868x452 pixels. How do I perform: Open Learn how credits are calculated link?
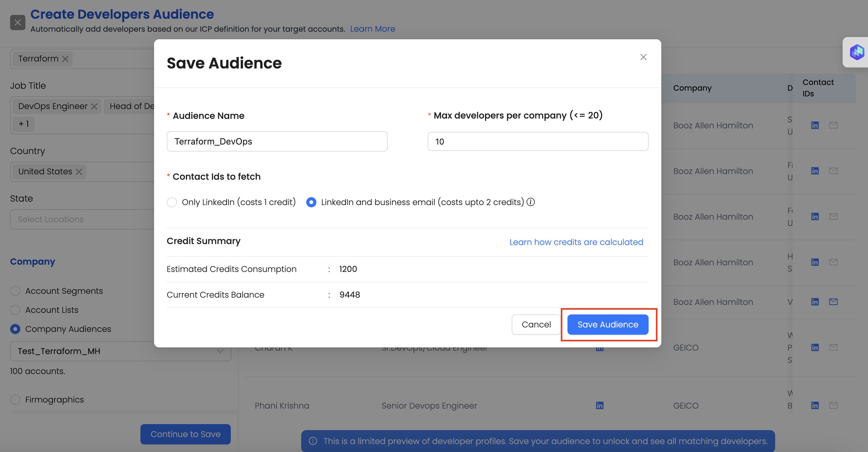(576, 242)
